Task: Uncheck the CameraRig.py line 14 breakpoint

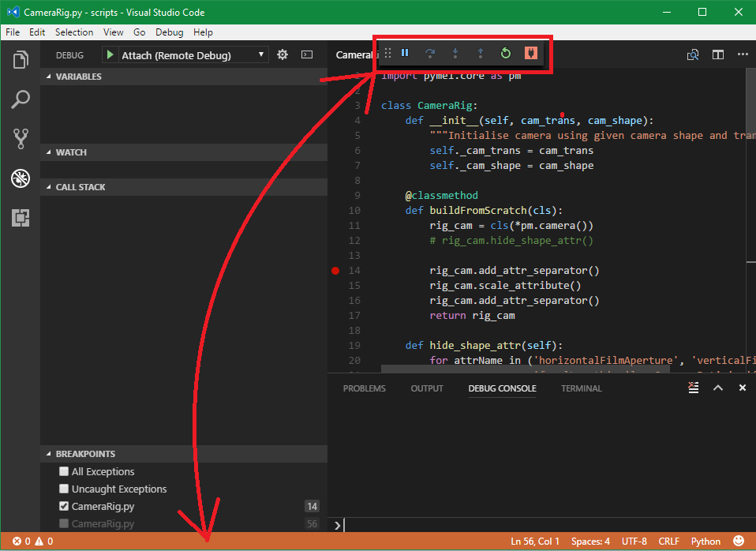Action: [x=63, y=506]
